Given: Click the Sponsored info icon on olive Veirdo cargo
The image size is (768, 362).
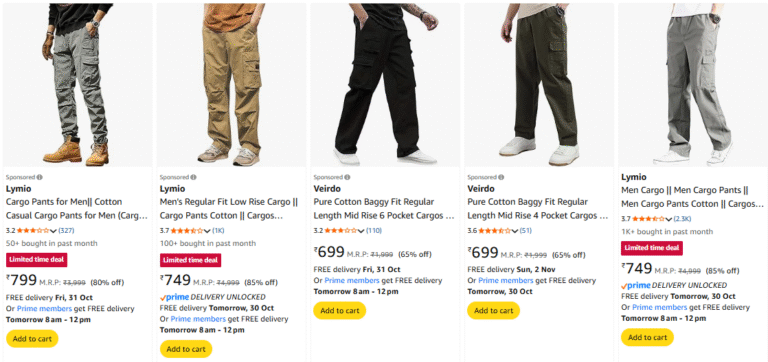Looking at the screenshot, I should pyautogui.click(x=501, y=177).
